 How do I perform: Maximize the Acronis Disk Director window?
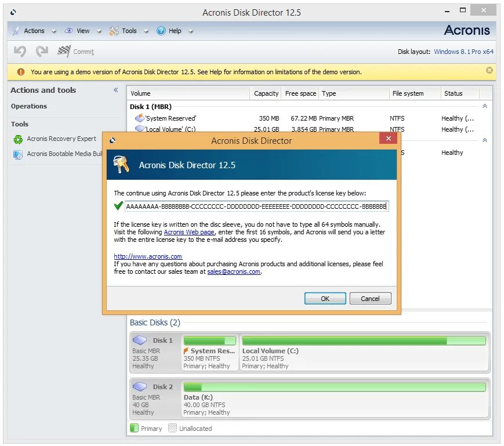[463, 10]
